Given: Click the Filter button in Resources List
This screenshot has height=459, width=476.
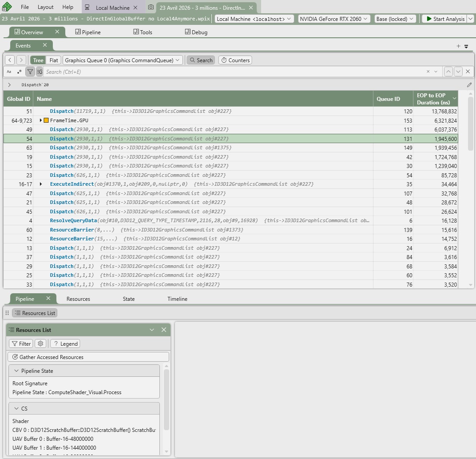Looking at the screenshot, I should [21, 343].
